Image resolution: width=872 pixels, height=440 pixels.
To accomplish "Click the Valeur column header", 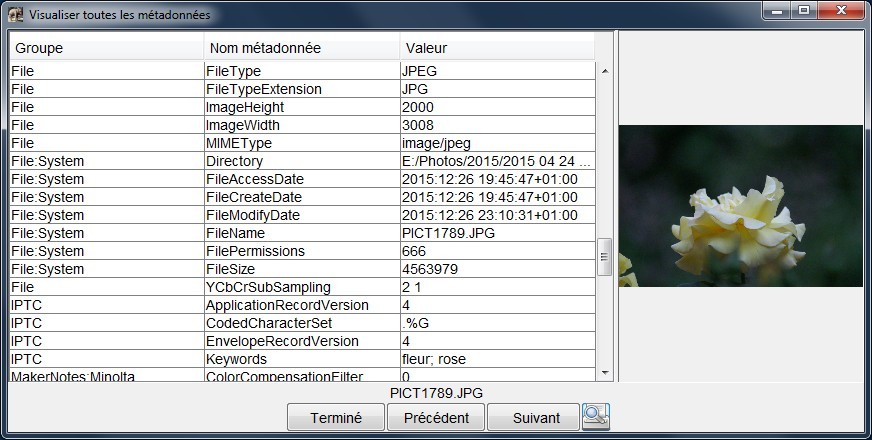I will [x=497, y=48].
